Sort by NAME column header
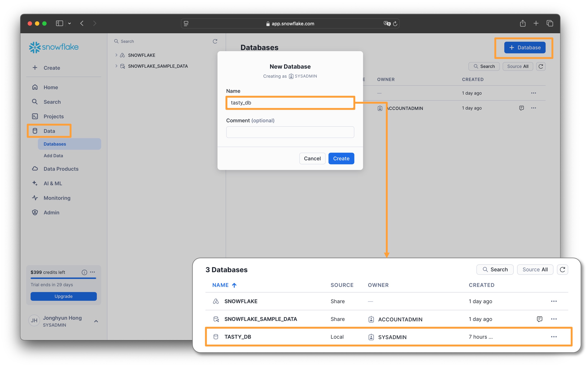 point(220,285)
